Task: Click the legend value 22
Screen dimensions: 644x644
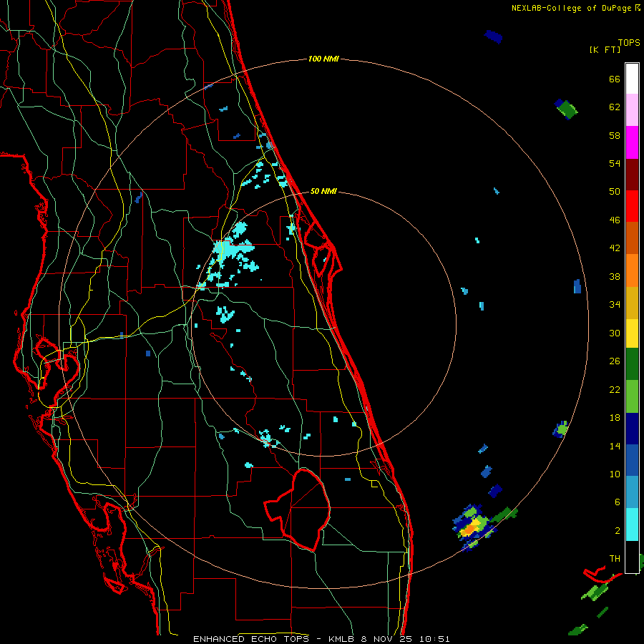Action: [615, 389]
